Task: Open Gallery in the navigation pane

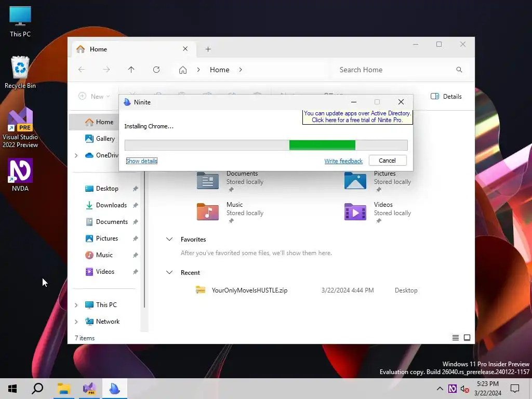Action: point(100,138)
